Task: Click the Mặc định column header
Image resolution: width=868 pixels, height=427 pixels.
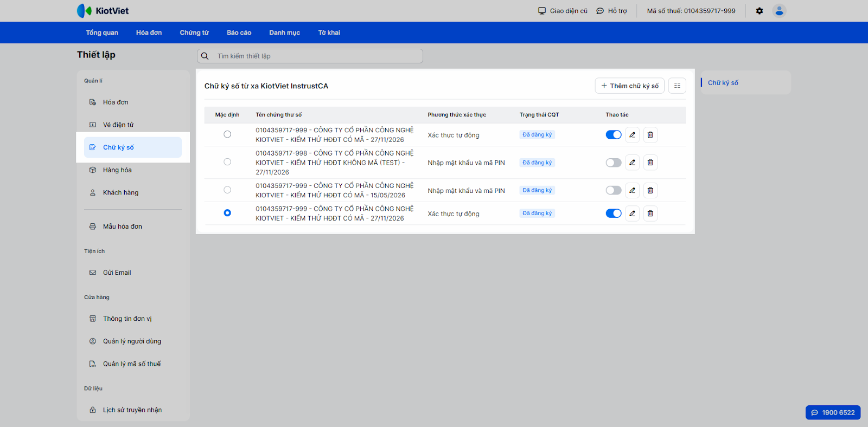Action: tap(227, 115)
